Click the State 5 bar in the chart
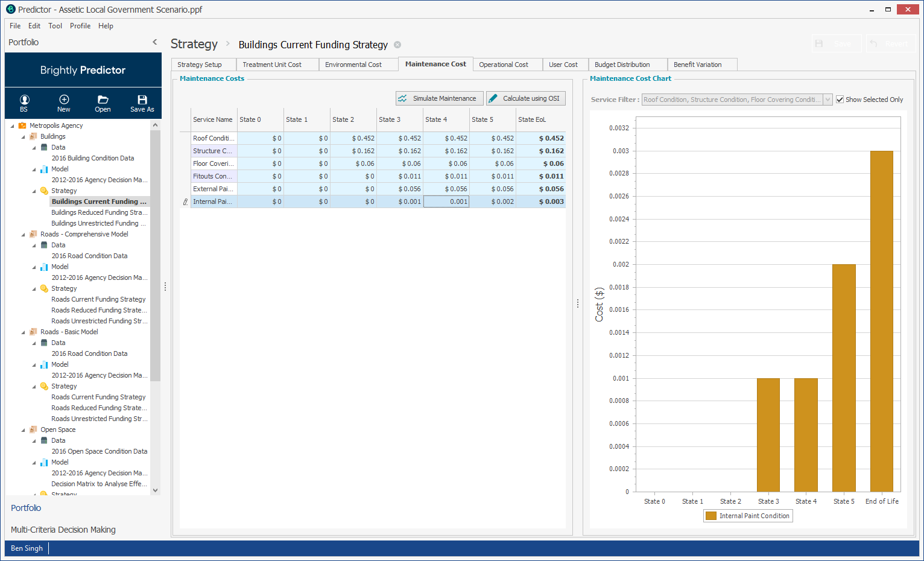The width and height of the screenshot is (924, 561). coord(844,378)
